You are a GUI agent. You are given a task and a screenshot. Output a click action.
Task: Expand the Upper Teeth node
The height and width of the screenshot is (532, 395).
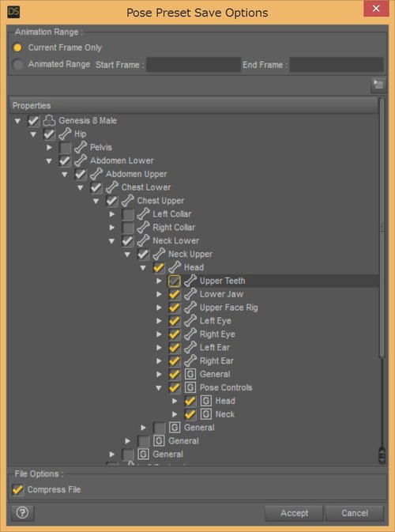point(159,281)
